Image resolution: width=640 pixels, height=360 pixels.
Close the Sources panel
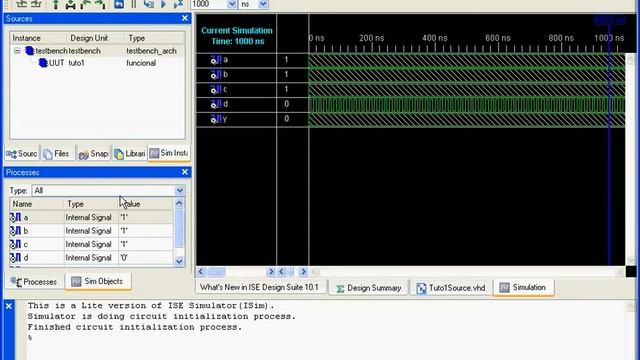pyautogui.click(x=184, y=18)
